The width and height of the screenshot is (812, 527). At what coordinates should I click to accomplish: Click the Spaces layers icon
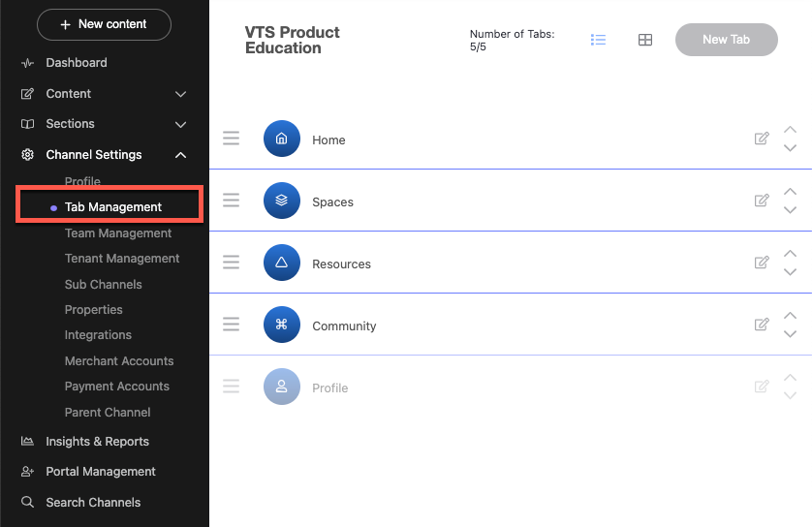pos(282,201)
